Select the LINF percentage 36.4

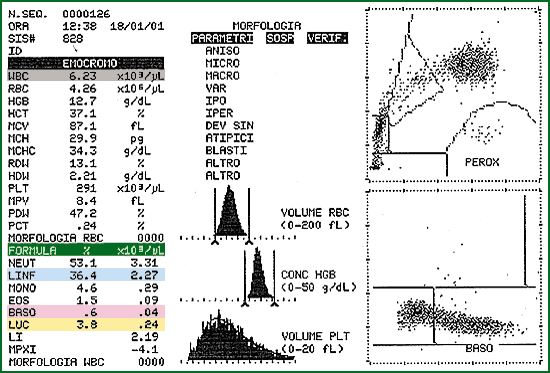[x=82, y=275]
